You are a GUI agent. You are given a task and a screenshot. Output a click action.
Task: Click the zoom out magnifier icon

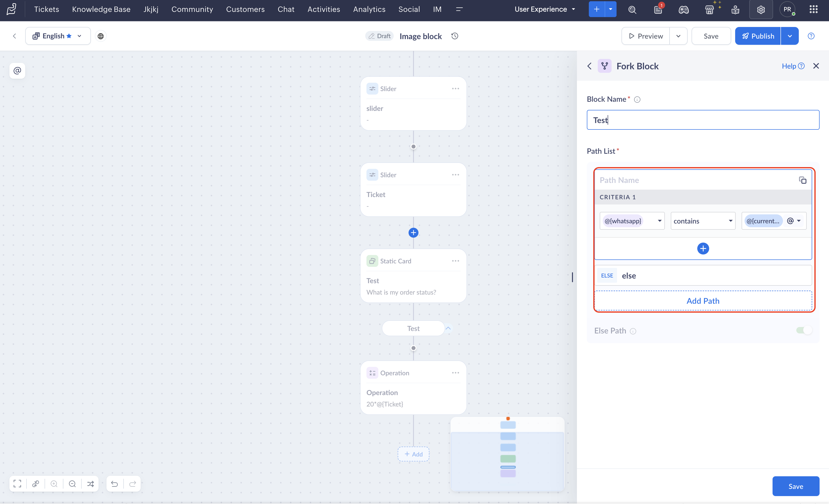point(72,483)
